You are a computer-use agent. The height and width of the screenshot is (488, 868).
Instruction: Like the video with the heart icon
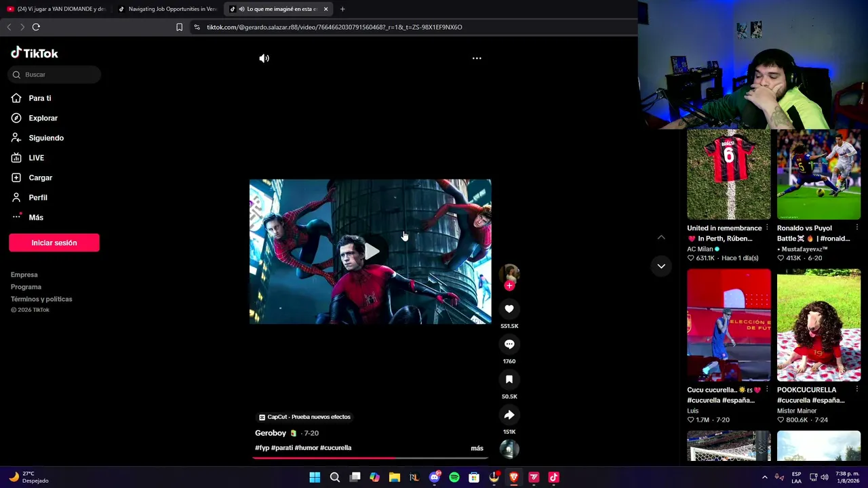tap(509, 309)
